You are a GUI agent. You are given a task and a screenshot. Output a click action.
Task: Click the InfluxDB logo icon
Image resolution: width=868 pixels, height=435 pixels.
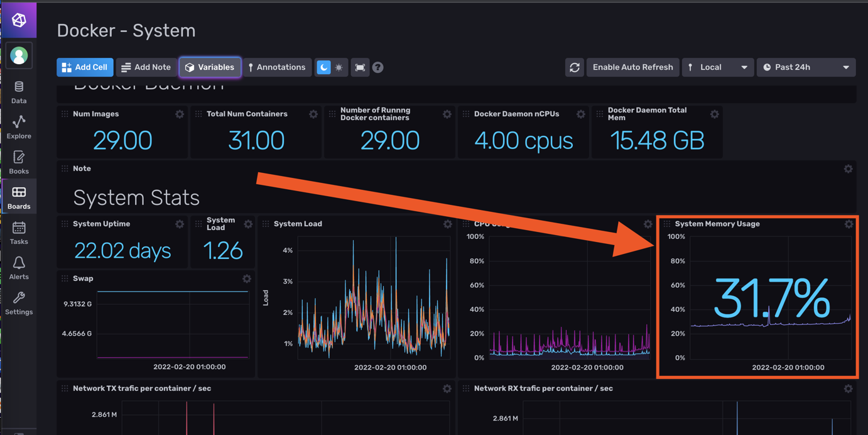click(19, 19)
